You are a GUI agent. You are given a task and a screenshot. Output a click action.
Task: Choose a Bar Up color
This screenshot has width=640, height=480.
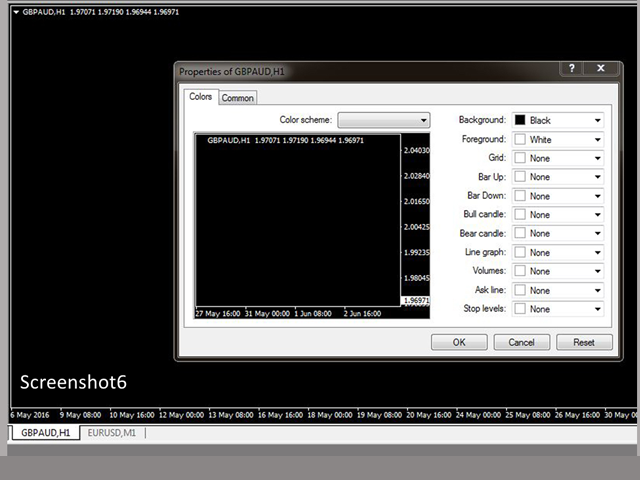coord(558,177)
